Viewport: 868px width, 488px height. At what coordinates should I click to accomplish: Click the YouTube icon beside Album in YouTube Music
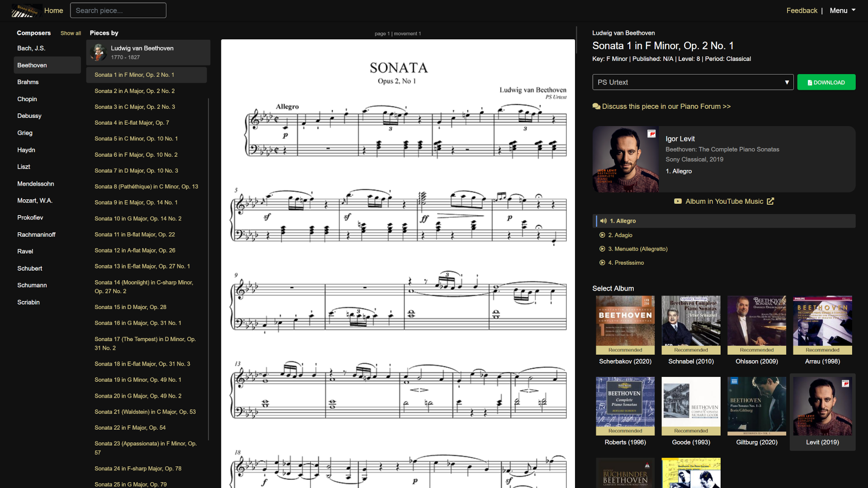[x=678, y=202]
